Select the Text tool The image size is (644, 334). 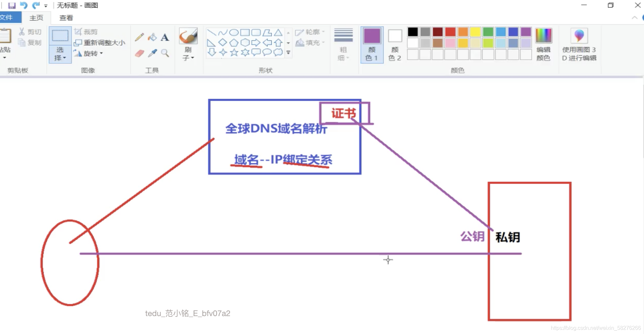click(165, 37)
